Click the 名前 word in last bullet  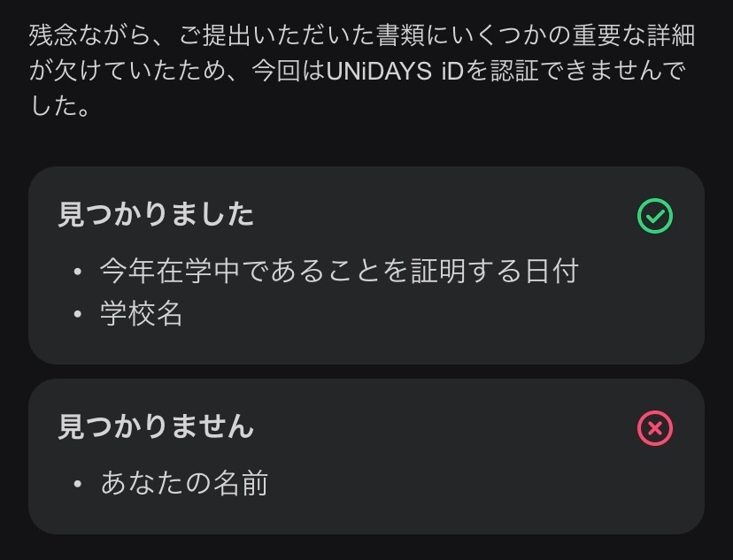(241, 483)
